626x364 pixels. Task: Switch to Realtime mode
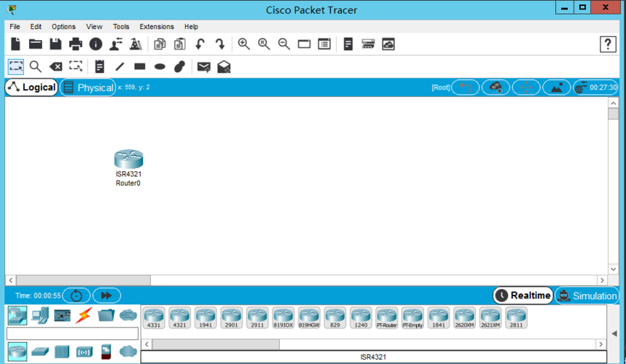click(x=523, y=296)
